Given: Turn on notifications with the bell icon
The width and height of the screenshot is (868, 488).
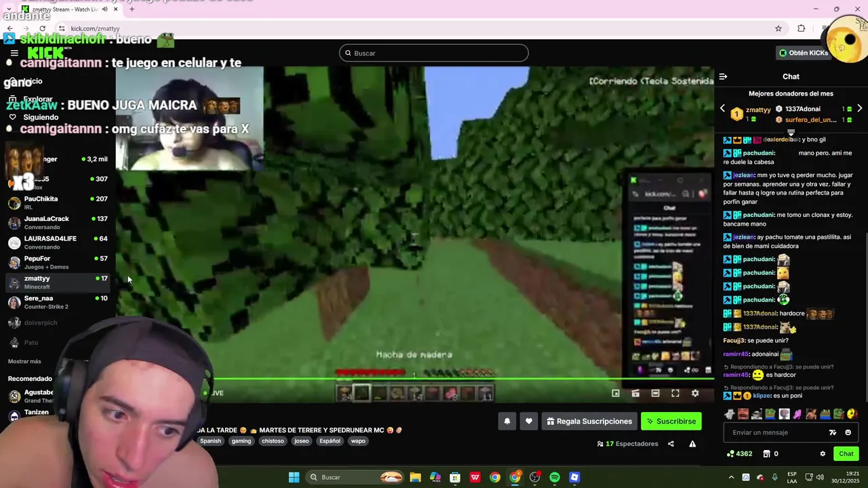Looking at the screenshot, I should click(x=507, y=421).
